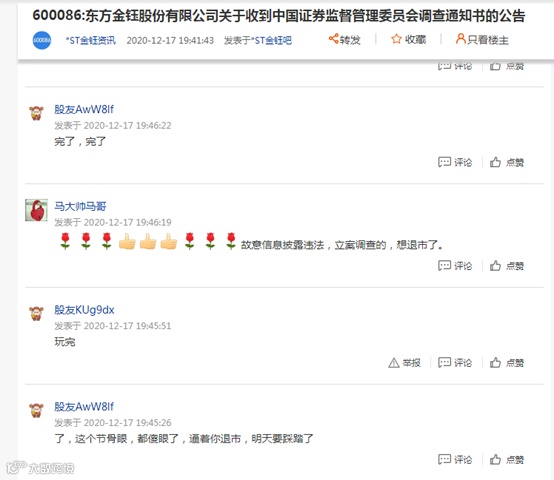Image resolution: width=554 pixels, height=480 pixels.
Task: Open 股友KUg9dx user profile link
Action: click(x=84, y=310)
